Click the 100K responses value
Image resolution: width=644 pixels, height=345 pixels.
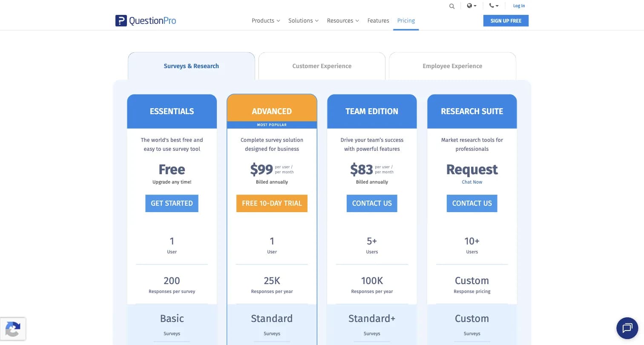[x=372, y=281]
